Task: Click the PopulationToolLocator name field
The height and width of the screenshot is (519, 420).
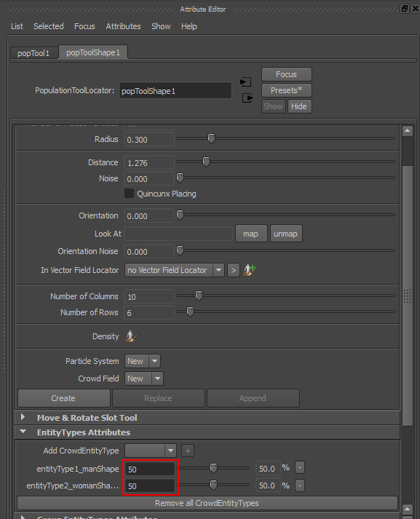Action: (x=175, y=91)
